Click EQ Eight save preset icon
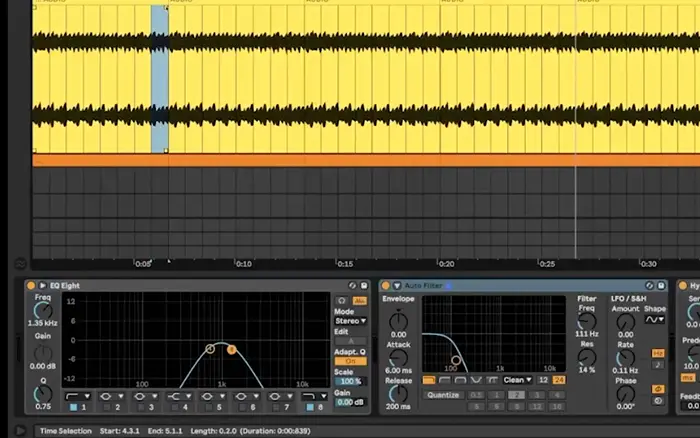 (364, 285)
